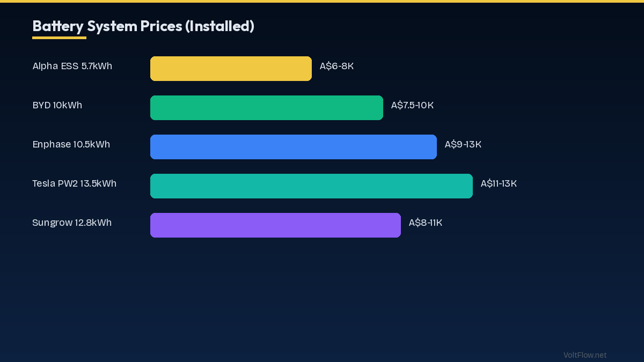Click the A$8-11K price value

coord(426,223)
